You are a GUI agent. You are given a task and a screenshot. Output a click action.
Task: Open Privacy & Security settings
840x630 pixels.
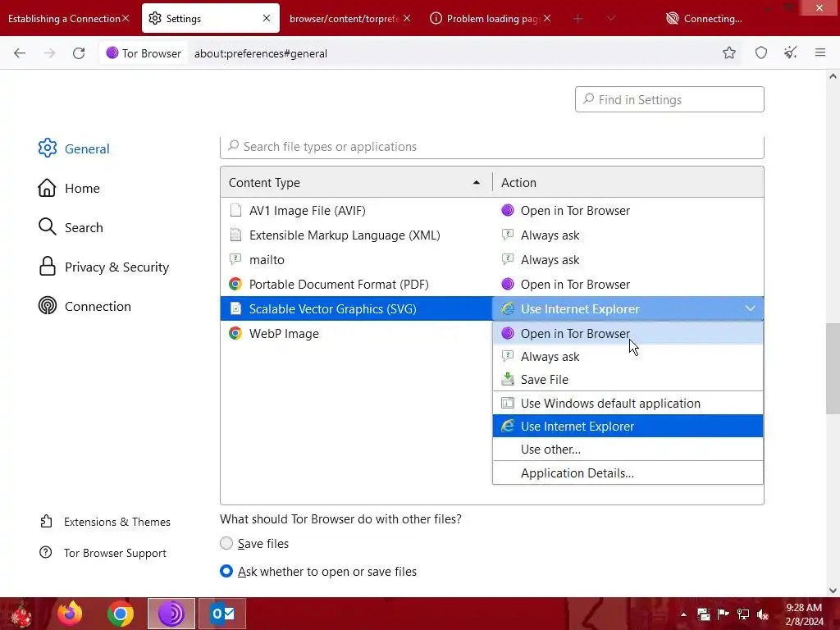(x=103, y=267)
